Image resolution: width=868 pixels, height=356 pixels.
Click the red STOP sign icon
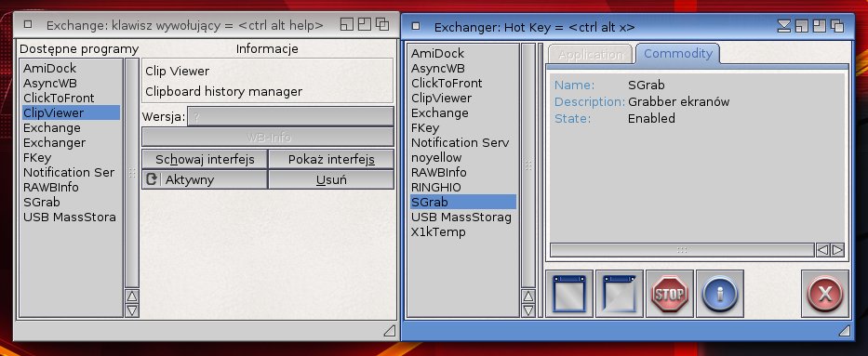[669, 294]
